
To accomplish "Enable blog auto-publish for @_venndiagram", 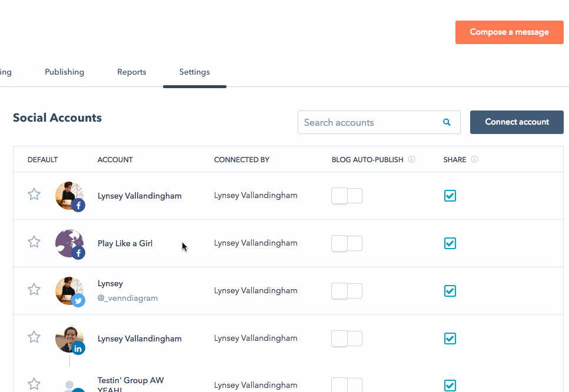I will (x=347, y=291).
